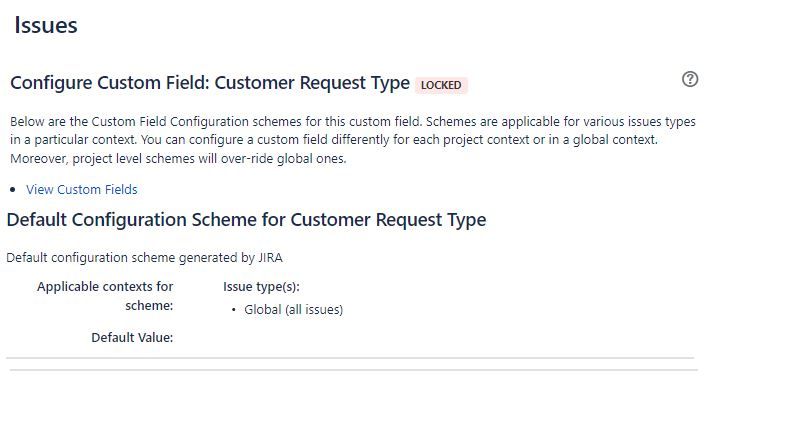Image resolution: width=806 pixels, height=427 pixels.
Task: Click the line 'Moreover, project level schemes will over-ride'
Action: [178, 159]
